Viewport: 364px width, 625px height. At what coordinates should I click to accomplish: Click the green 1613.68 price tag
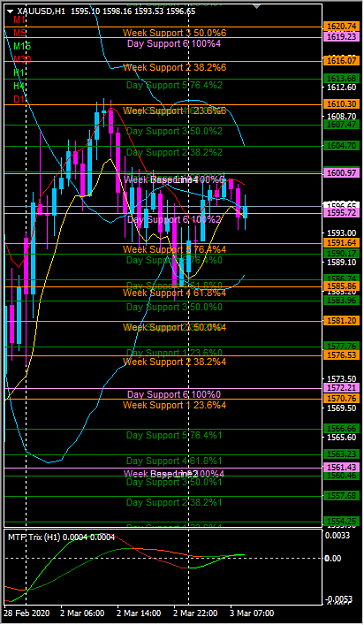342,79
